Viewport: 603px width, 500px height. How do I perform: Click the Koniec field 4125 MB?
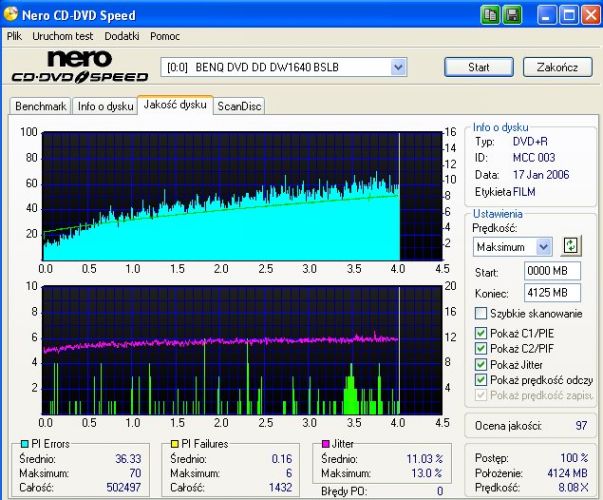coord(552,293)
